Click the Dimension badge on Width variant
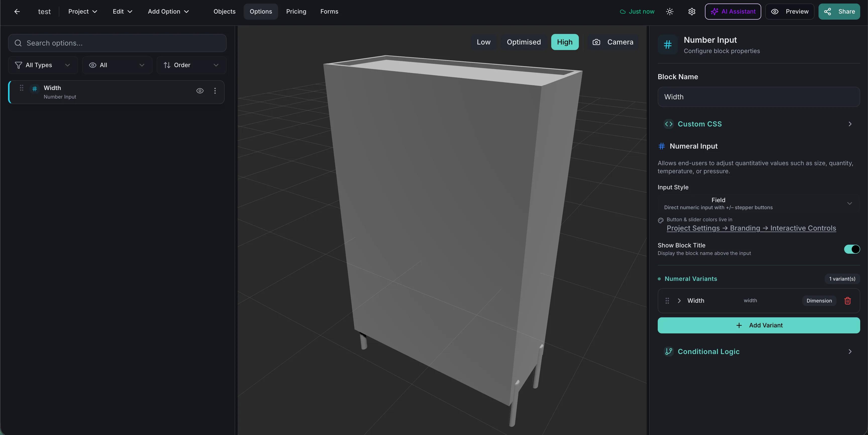Screen dimensions: 868x435 click(x=819, y=301)
